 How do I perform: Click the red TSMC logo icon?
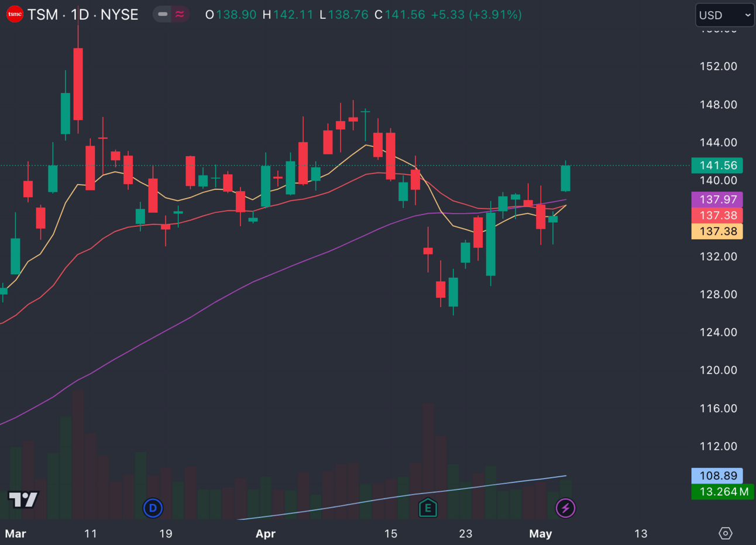click(x=15, y=14)
